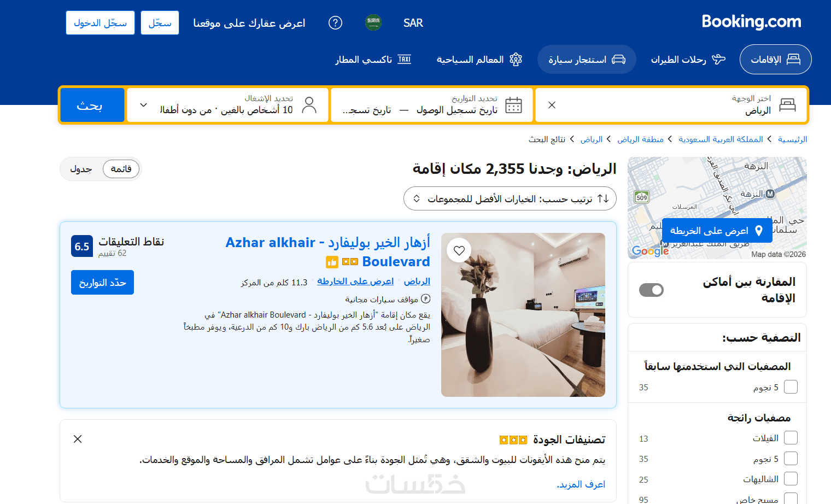Check the 5 نجوم previously-used filter

[791, 387]
